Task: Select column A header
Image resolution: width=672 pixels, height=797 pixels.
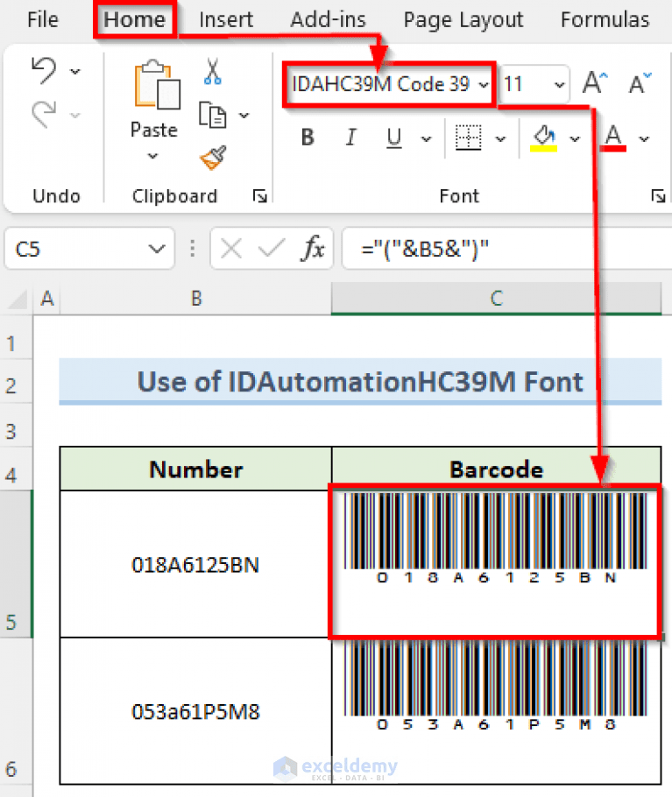Action: tap(47, 299)
